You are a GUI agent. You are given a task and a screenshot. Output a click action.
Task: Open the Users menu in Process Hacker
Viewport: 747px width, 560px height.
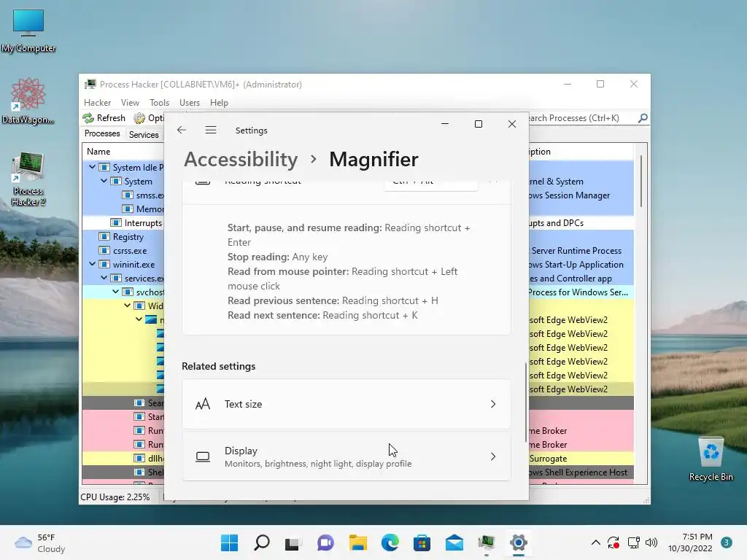190,102
